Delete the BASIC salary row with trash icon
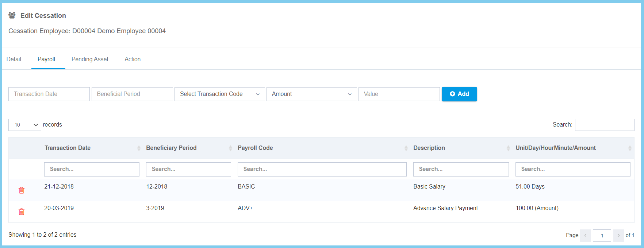644x248 pixels. 22,190
